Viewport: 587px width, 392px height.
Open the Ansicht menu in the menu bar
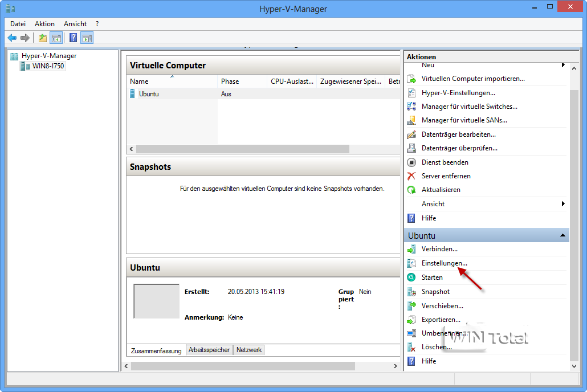pos(75,24)
